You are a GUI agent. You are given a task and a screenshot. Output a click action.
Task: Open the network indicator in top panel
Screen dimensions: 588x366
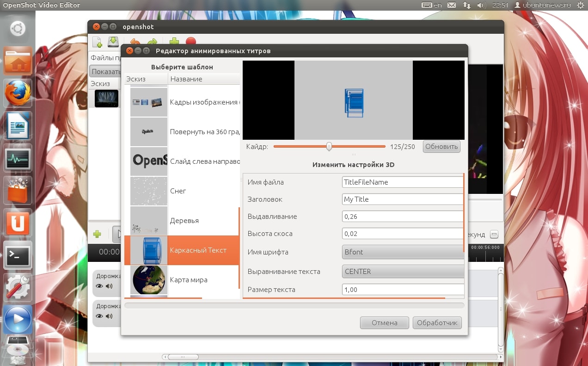click(466, 5)
